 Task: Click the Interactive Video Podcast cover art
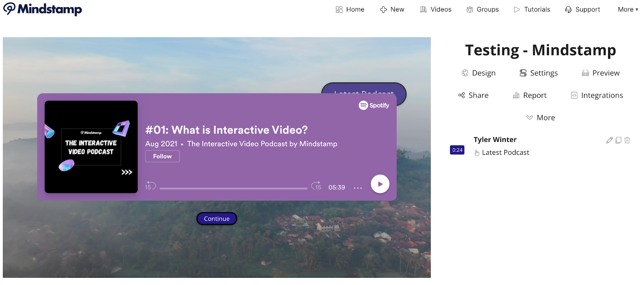(x=91, y=147)
